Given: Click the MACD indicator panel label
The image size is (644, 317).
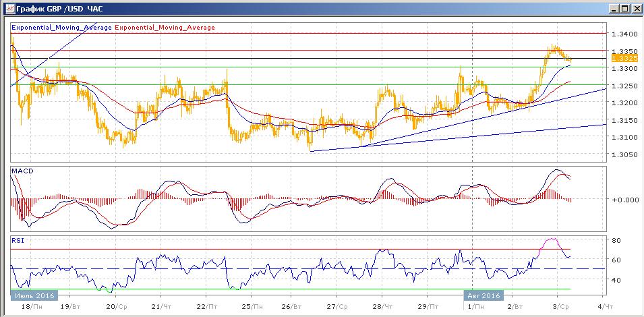Looking at the screenshot, I should click(x=22, y=172).
